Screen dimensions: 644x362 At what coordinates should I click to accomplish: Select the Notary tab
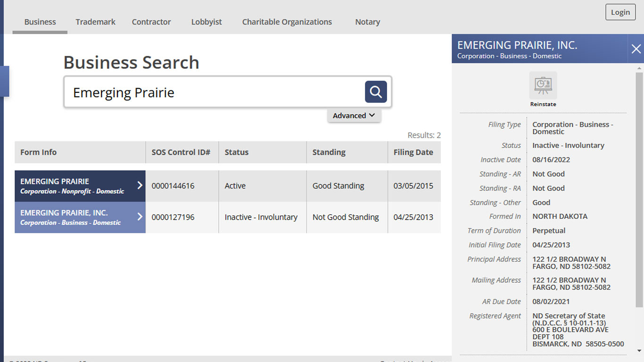(367, 22)
